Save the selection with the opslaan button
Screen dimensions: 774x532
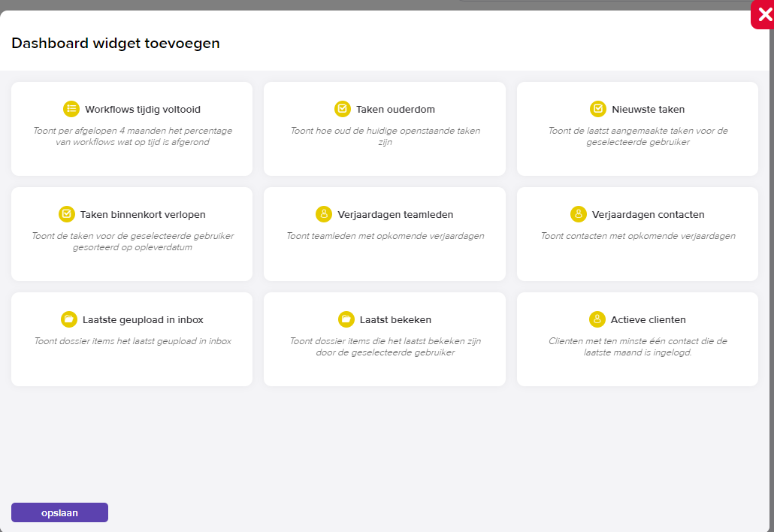[x=59, y=512]
